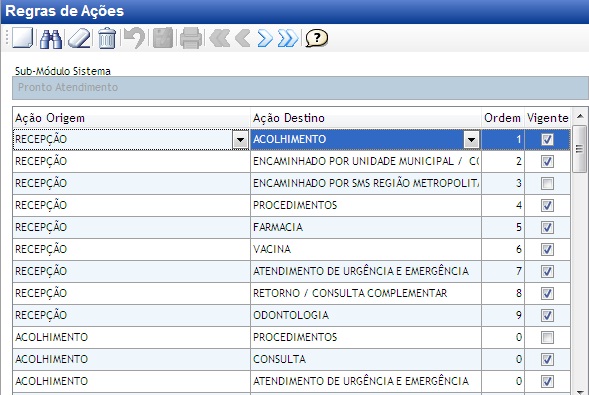Select PROCEDIMENTOS cell with order 4
Screen dimensions: 589x395
[x=366, y=205]
